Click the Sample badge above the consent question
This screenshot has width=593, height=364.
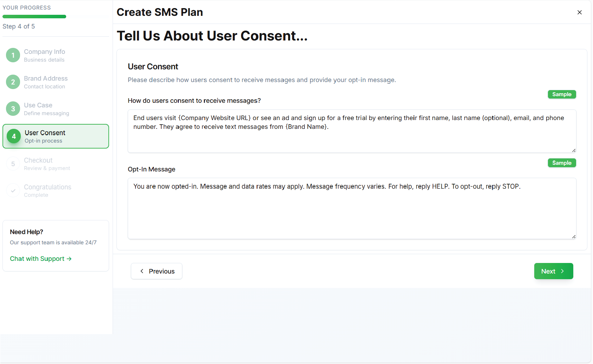click(562, 94)
